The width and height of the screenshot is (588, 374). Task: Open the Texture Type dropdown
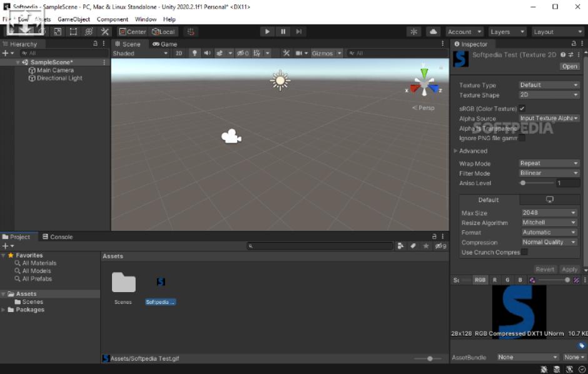[x=549, y=85]
